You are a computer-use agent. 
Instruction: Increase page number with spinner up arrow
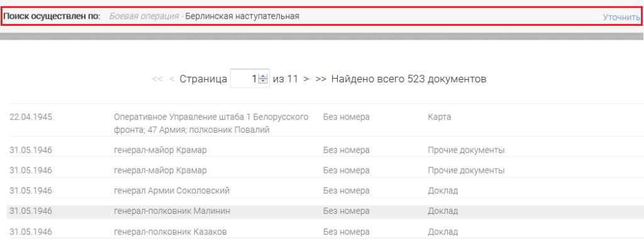tap(263, 76)
